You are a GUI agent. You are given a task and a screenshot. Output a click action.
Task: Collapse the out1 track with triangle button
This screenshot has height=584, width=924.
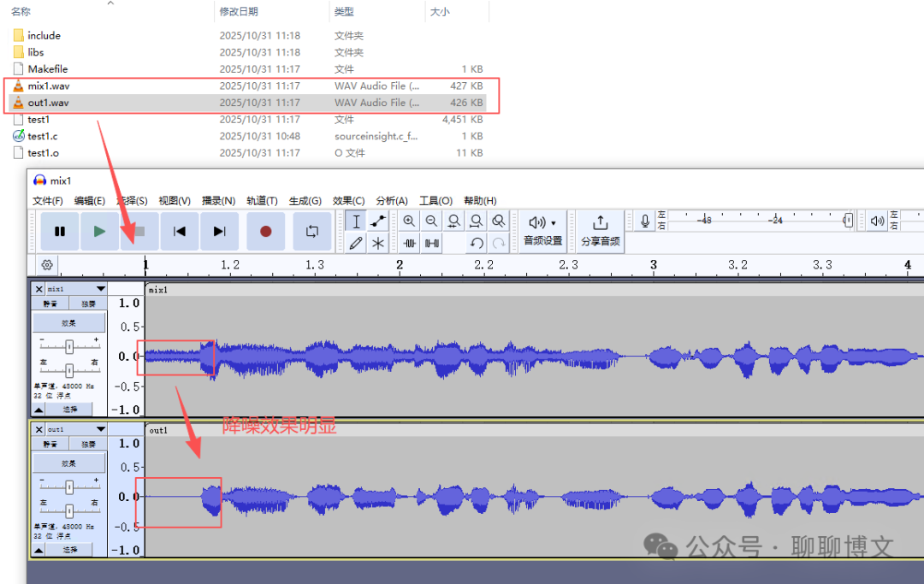(x=38, y=550)
